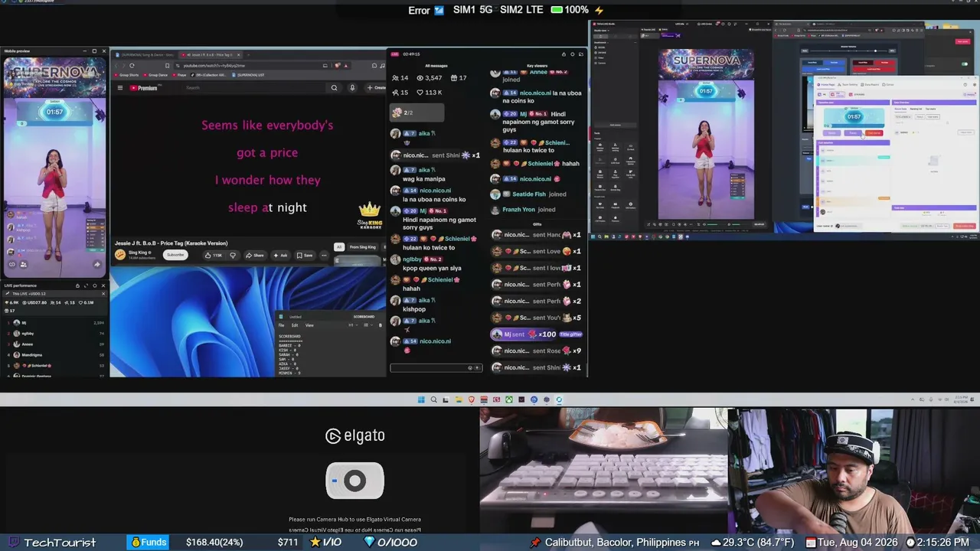Click the All messages heading in chat

pos(436,66)
